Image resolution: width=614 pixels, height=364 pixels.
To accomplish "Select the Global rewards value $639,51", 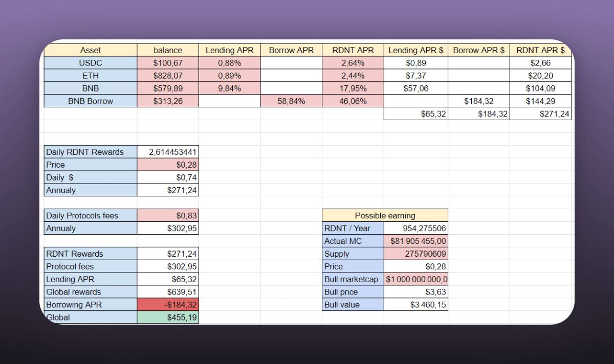I will [168, 292].
